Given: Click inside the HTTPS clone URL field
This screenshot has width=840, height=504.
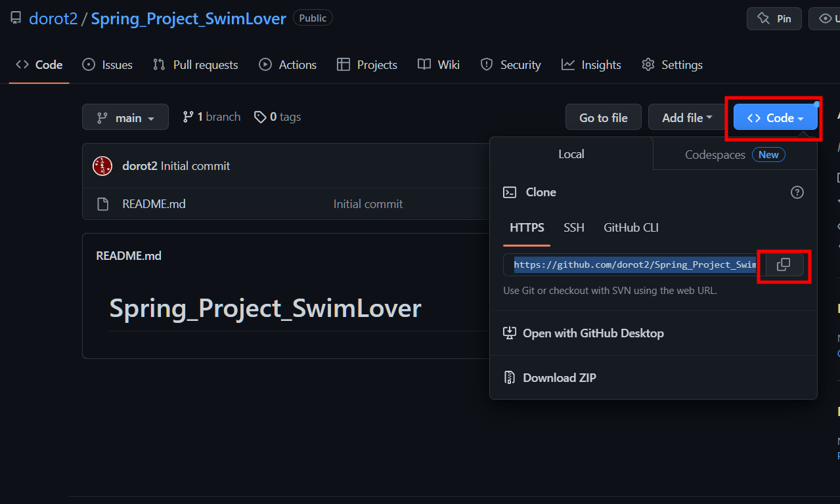Looking at the screenshot, I should tap(630, 264).
